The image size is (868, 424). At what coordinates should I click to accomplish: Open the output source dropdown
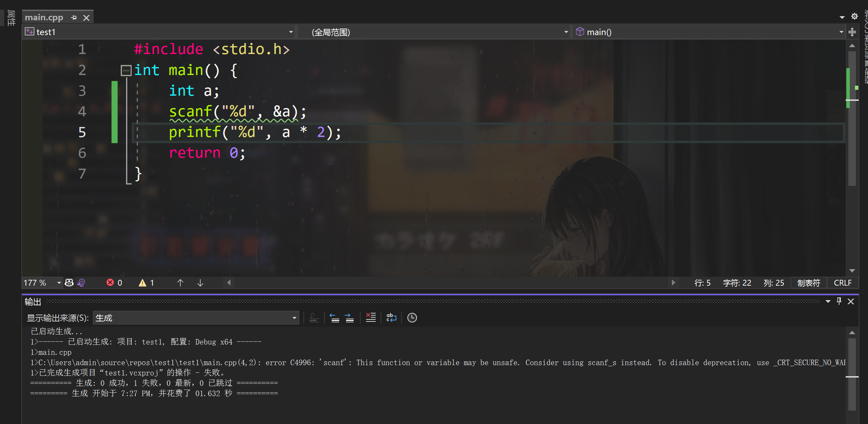(x=294, y=318)
